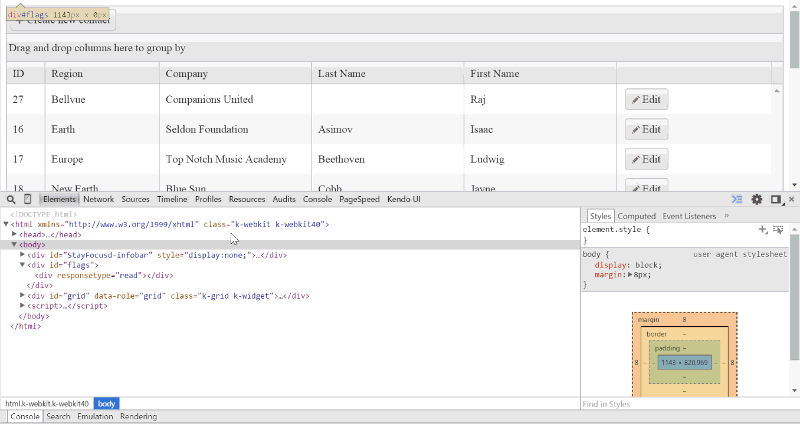This screenshot has height=424, width=800.
Task: Show the DevTools console drawer icon
Action: 737,199
